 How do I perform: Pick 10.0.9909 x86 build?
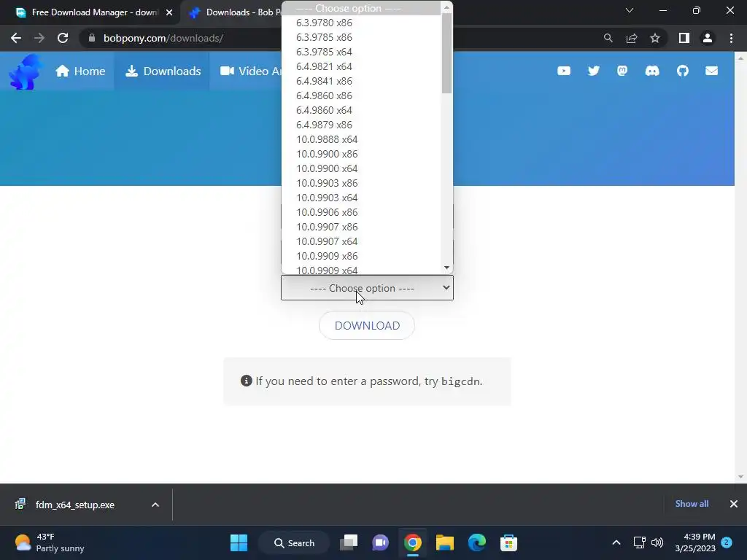tap(361, 256)
